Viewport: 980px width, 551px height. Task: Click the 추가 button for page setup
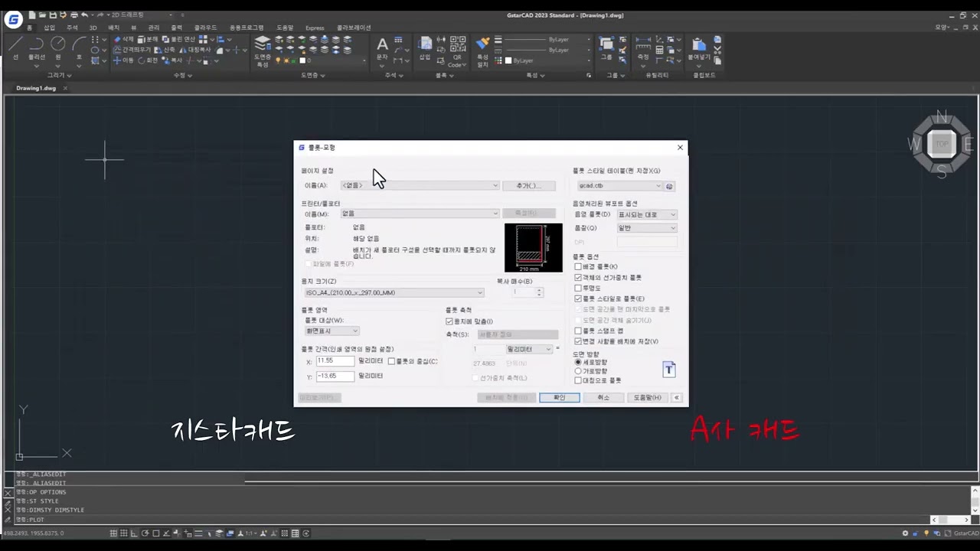pos(528,186)
